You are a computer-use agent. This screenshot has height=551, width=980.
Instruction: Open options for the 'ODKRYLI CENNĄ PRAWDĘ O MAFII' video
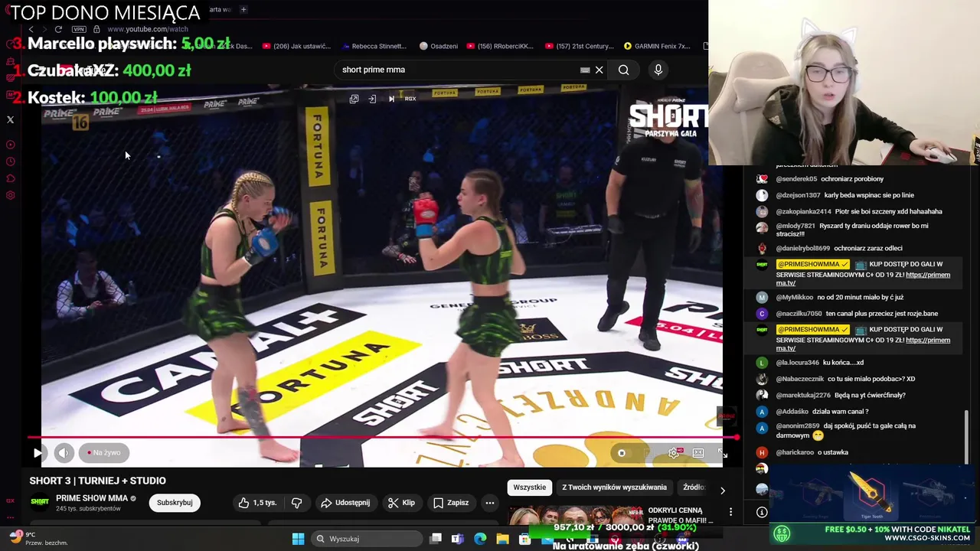730,511
